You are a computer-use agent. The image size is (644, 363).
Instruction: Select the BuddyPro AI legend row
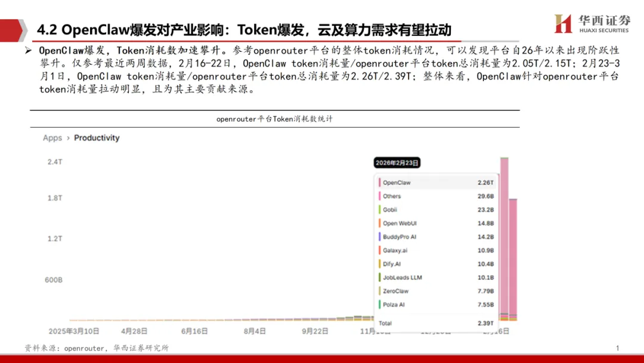click(x=436, y=237)
